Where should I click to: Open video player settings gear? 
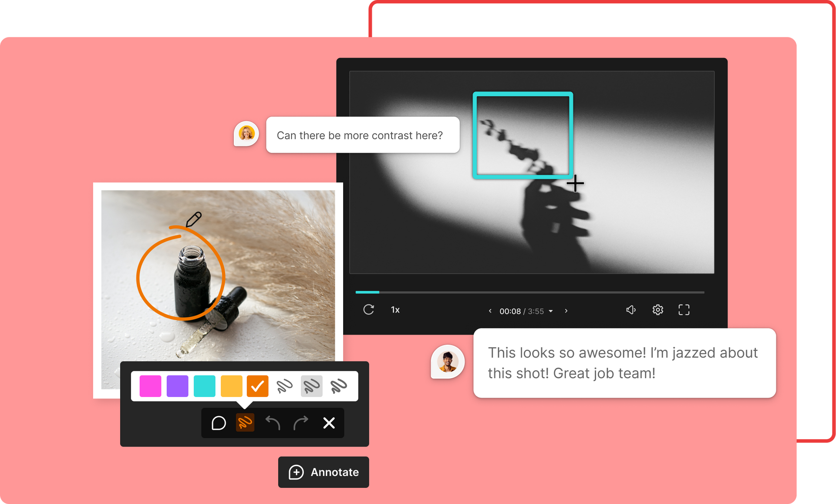(657, 309)
